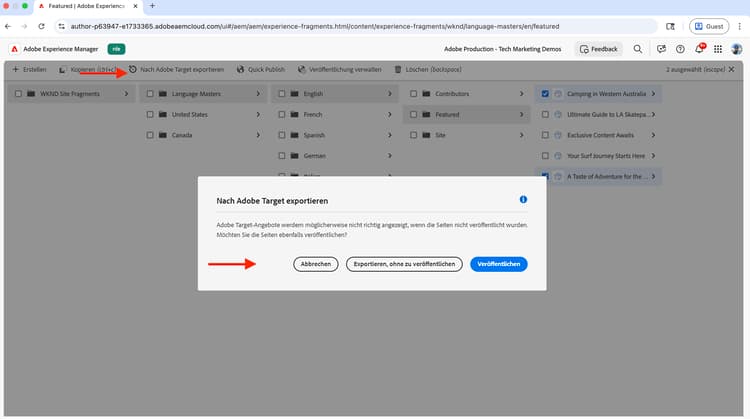Expand the Spanish folder chevron
This screenshot has height=419, width=750.
point(390,135)
